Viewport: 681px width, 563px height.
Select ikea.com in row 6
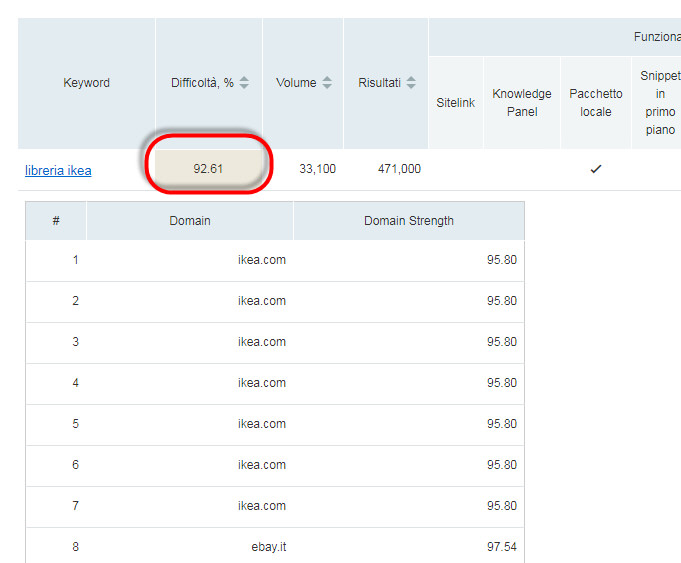coord(262,465)
